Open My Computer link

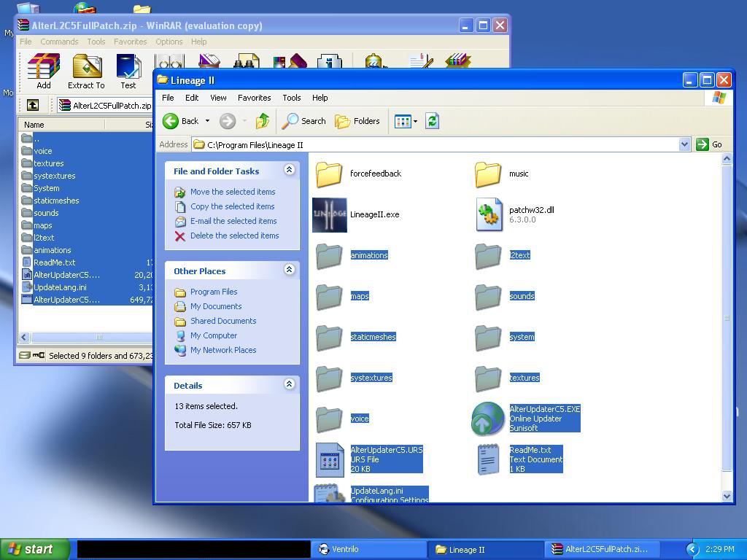click(214, 335)
